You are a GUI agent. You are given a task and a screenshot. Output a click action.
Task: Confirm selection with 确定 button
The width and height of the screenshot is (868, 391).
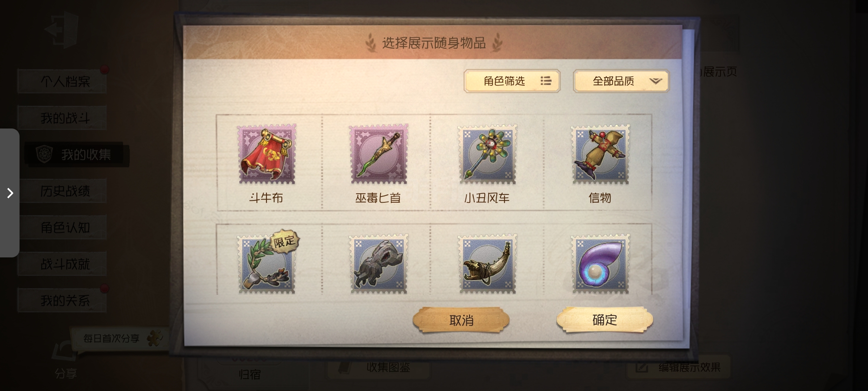click(605, 320)
